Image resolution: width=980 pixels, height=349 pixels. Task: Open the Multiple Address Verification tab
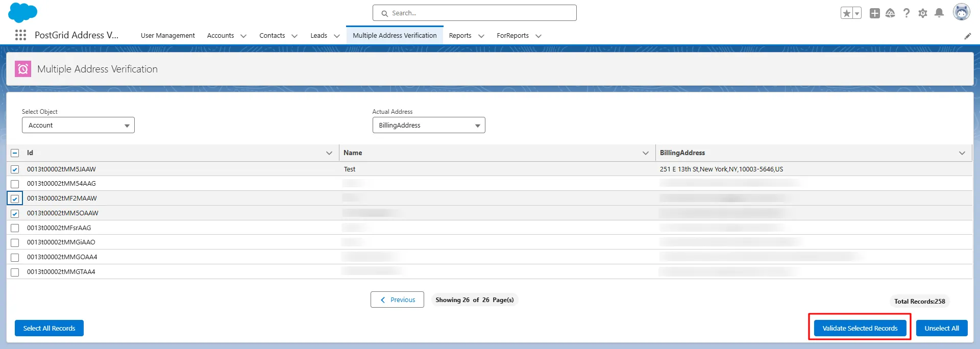click(395, 35)
